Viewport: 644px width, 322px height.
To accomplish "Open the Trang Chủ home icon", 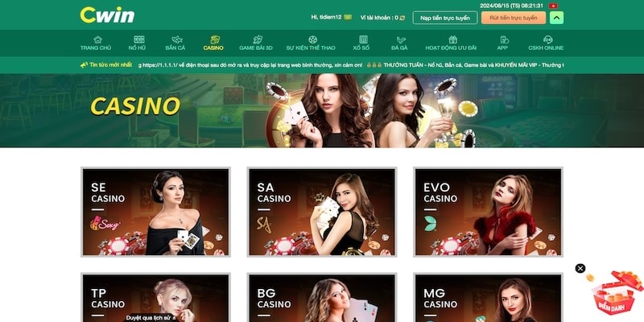I will (97, 39).
